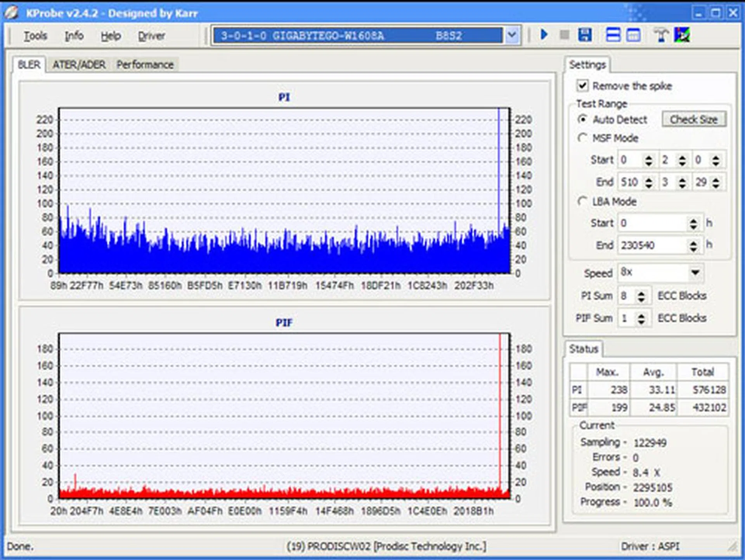Click the PIF Sum stepper arrows

(x=641, y=319)
